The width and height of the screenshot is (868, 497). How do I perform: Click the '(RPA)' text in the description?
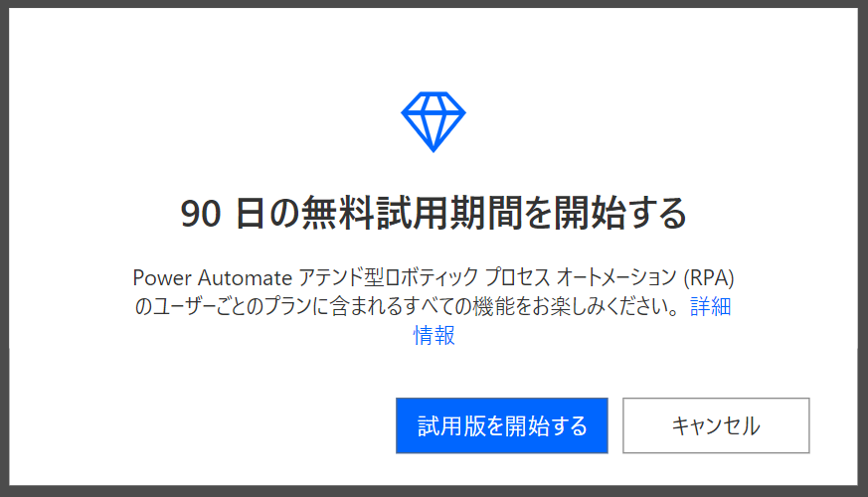click(709, 277)
